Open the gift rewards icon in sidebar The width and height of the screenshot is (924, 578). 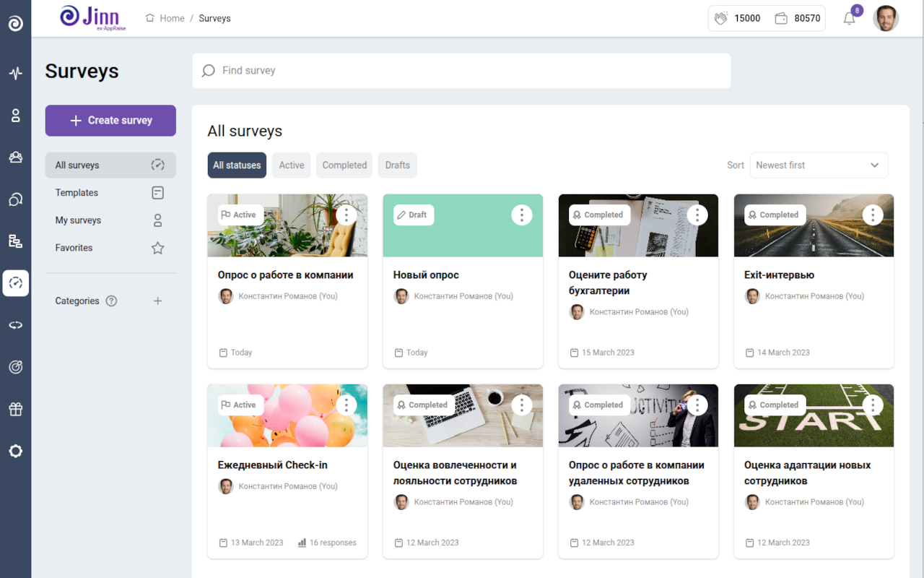16,409
